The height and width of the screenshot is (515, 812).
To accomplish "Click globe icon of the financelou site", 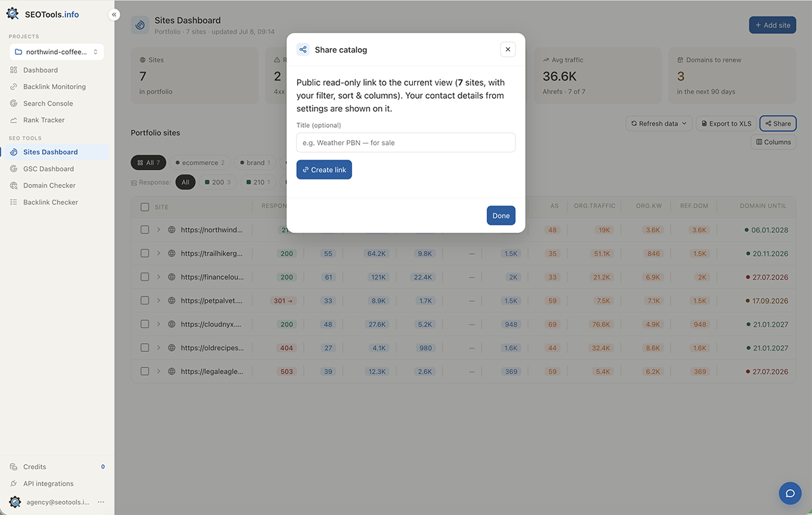I will pyautogui.click(x=172, y=277).
